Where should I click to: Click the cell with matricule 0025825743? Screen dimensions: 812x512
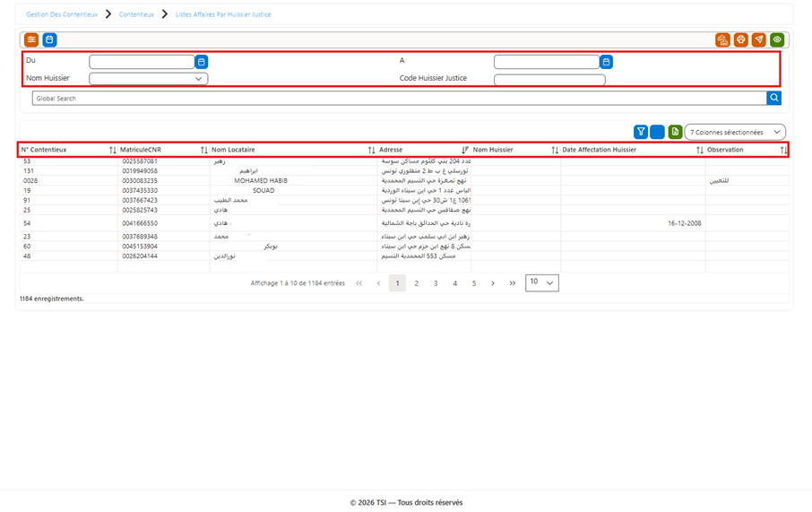[x=164, y=210]
